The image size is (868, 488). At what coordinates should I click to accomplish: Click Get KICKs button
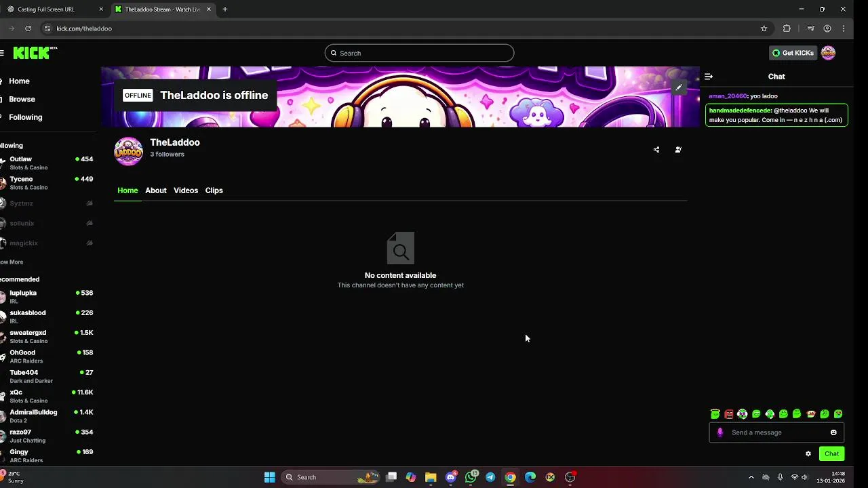coord(792,53)
